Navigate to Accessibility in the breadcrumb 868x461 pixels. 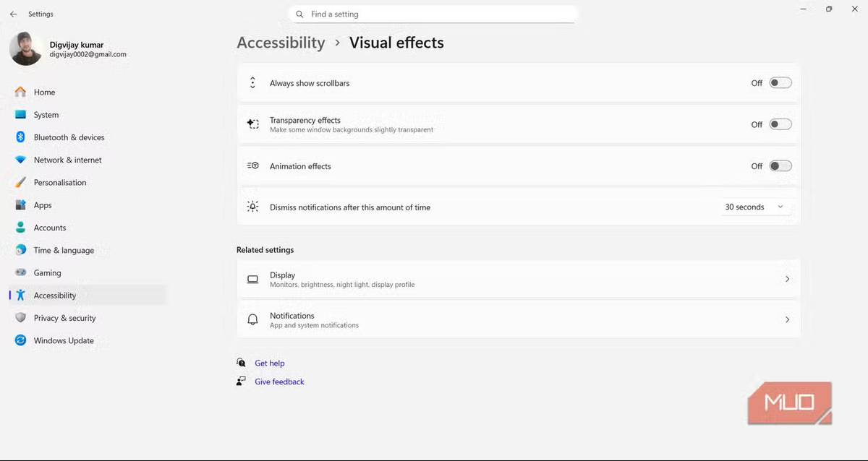point(281,43)
